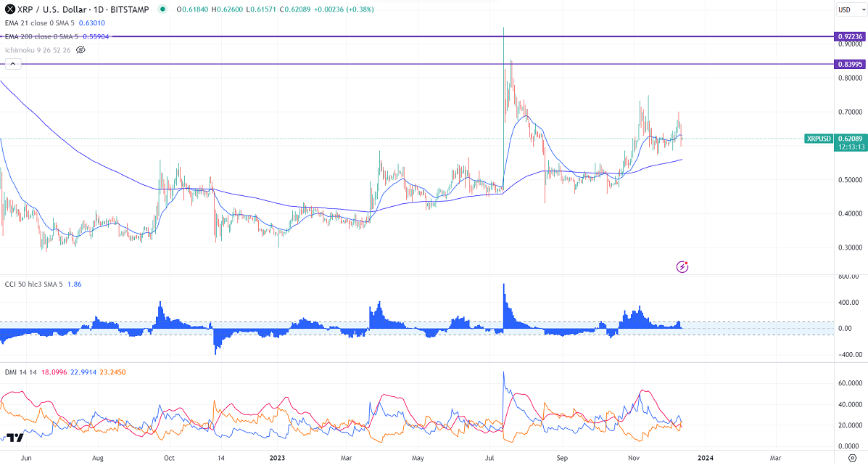Viewport: 868px width, 463px height.
Task: Click the XRP coin logo icon
Action: click(x=10, y=9)
